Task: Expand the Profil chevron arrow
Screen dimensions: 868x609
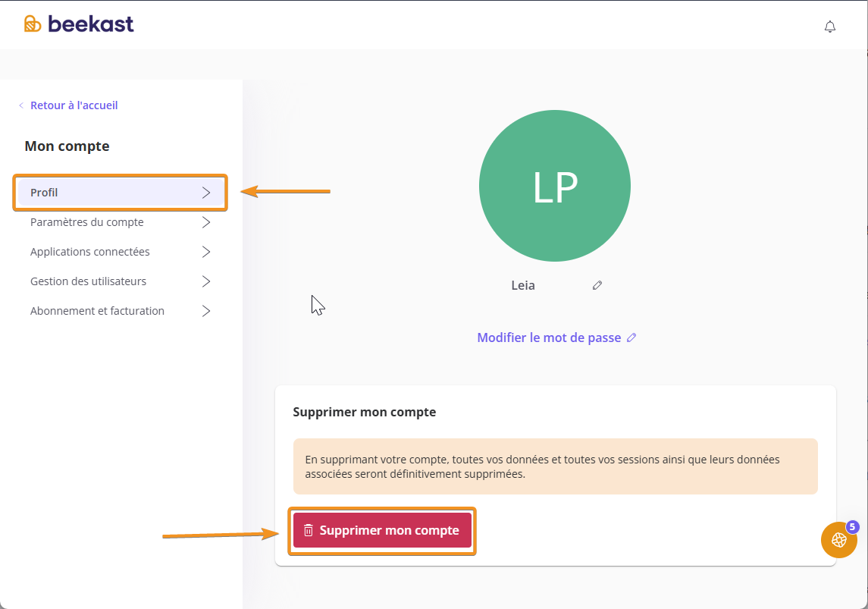Action: click(206, 193)
